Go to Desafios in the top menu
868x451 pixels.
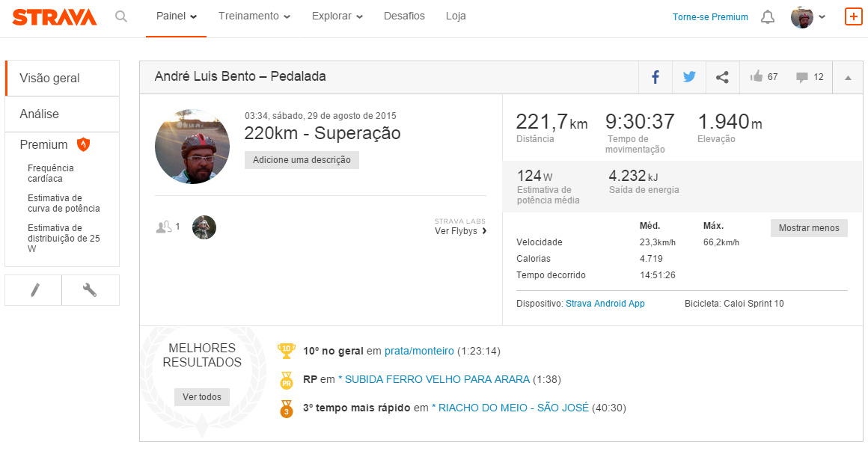(x=404, y=16)
